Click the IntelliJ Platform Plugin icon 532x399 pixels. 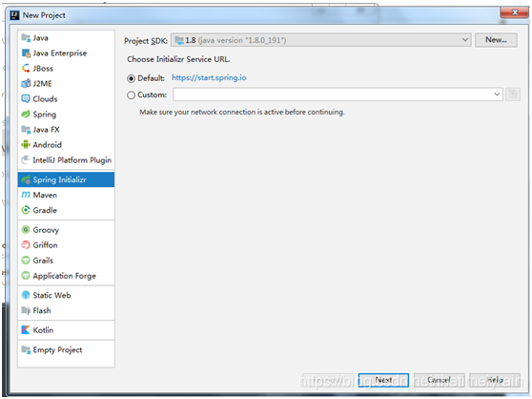26,160
